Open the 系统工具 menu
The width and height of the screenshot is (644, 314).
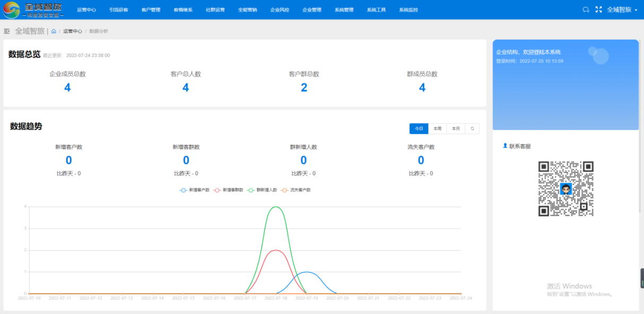click(376, 10)
